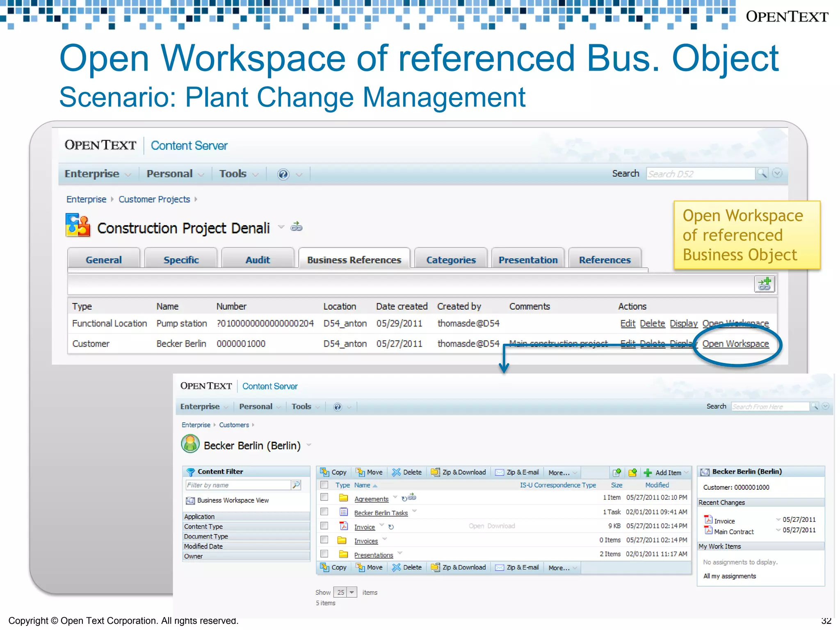Click the Customers breadcrumb in lower window
840x630 pixels.
pyautogui.click(x=234, y=425)
